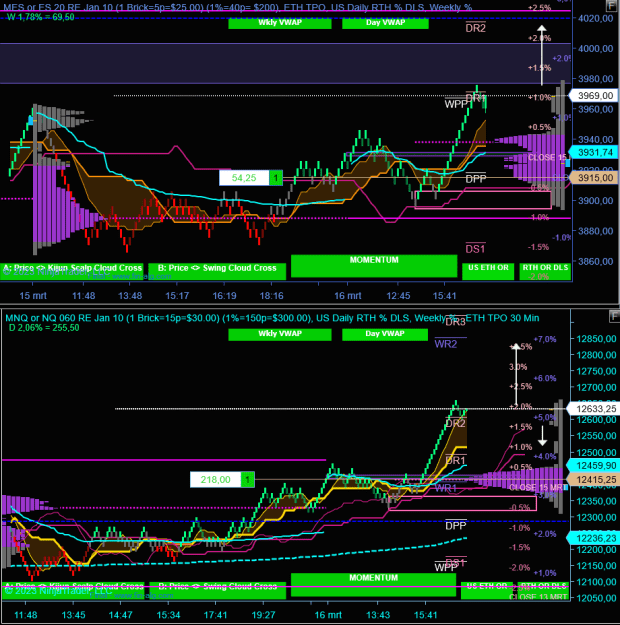620x625 pixels.
Task: Click 4020,00 on ES price axis
Action: (596, 18)
